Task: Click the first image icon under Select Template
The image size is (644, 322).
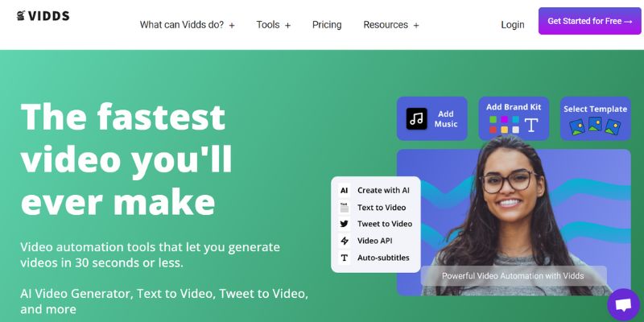Action: point(577,127)
